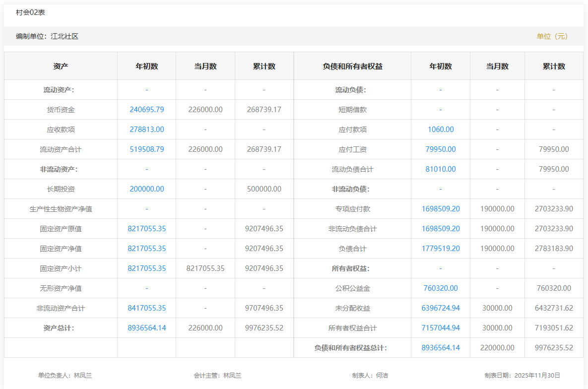The height and width of the screenshot is (389, 588).
Task: View the 非流动资产合计 amount 8417055.35
Action: click(x=147, y=308)
